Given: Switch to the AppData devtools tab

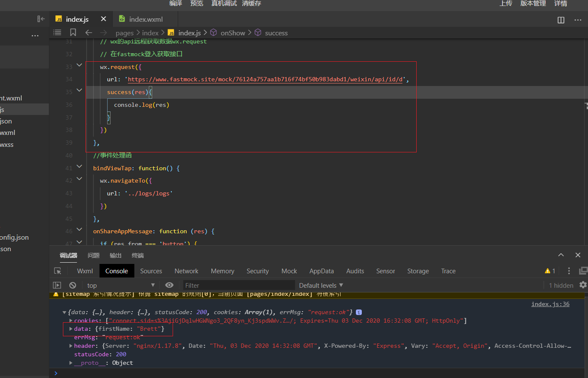Looking at the screenshot, I should pyautogui.click(x=321, y=271).
